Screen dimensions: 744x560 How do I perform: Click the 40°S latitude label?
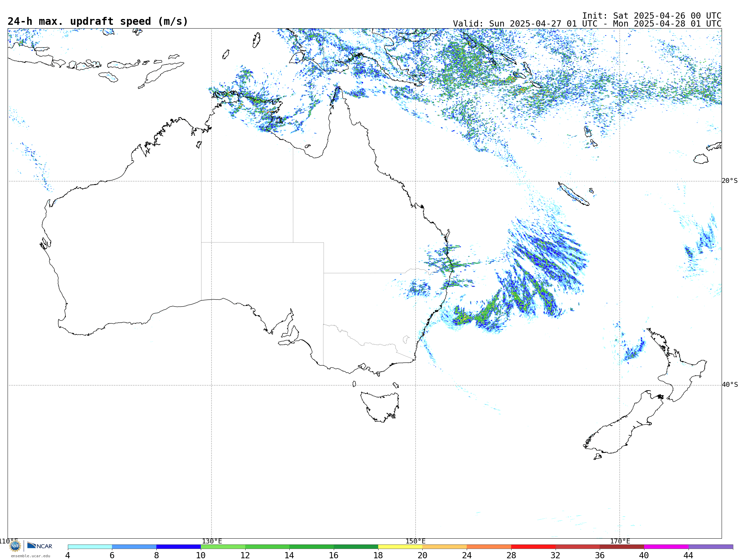point(730,385)
